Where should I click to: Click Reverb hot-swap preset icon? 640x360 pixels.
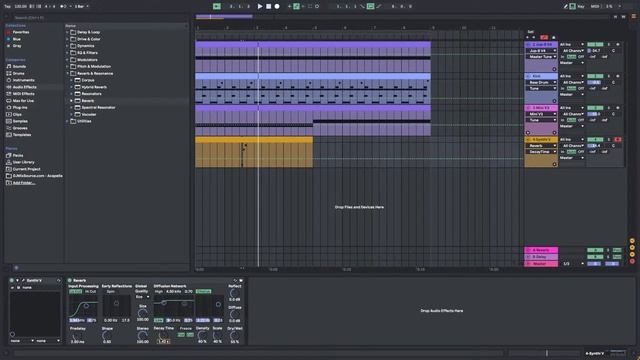pos(235,280)
